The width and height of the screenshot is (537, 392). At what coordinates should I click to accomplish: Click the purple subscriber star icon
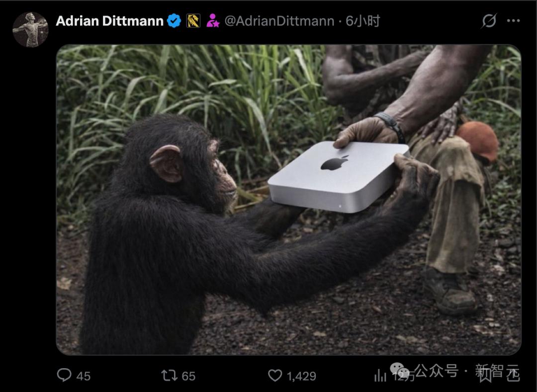click(x=213, y=21)
